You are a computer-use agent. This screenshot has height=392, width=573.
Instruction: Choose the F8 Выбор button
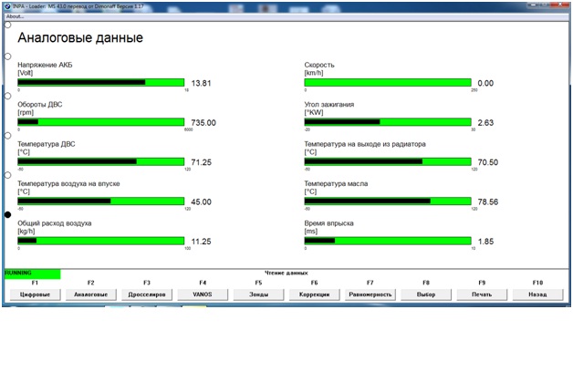426,294
